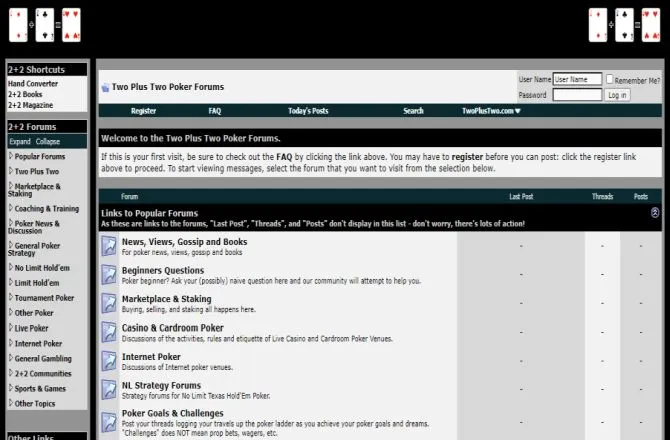Click the Password input field
670x440 pixels.
[x=577, y=95]
